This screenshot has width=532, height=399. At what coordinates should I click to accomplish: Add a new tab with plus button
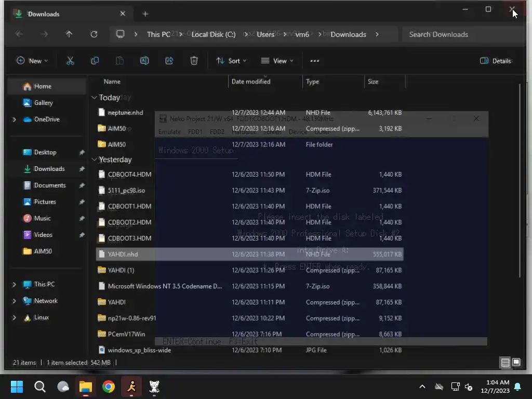coord(145,14)
